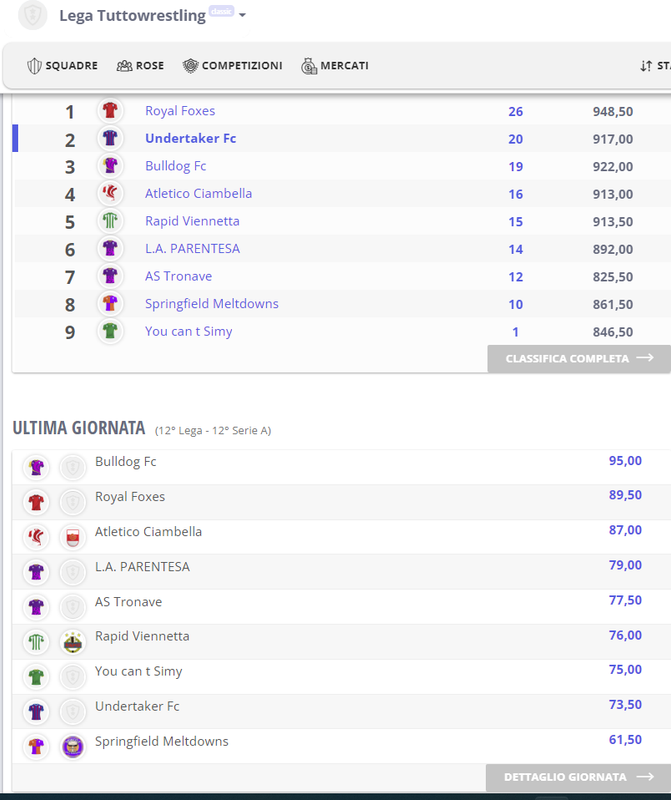Click Royal Foxes red jersey in standings
The image size is (671, 800).
click(110, 110)
